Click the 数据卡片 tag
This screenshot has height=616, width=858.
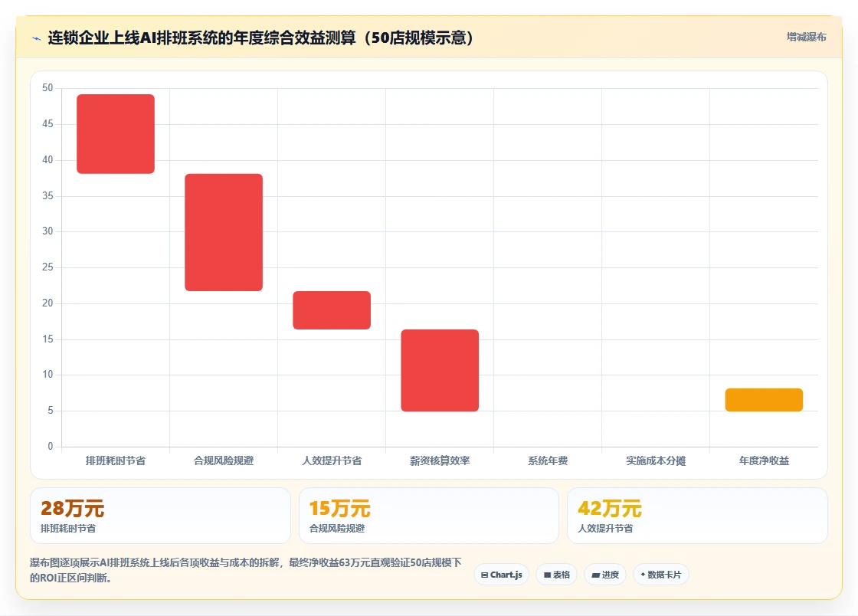(661, 575)
